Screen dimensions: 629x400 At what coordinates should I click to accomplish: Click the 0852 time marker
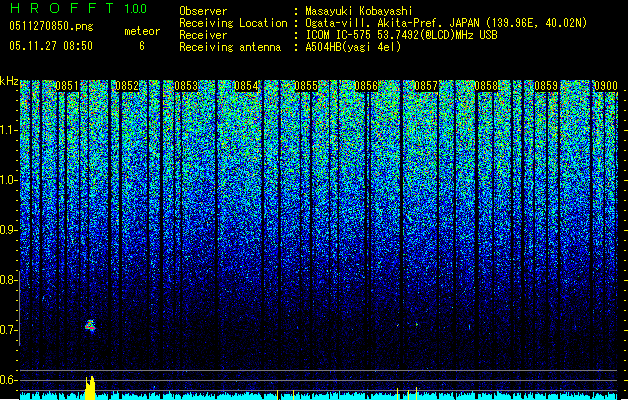(127, 86)
